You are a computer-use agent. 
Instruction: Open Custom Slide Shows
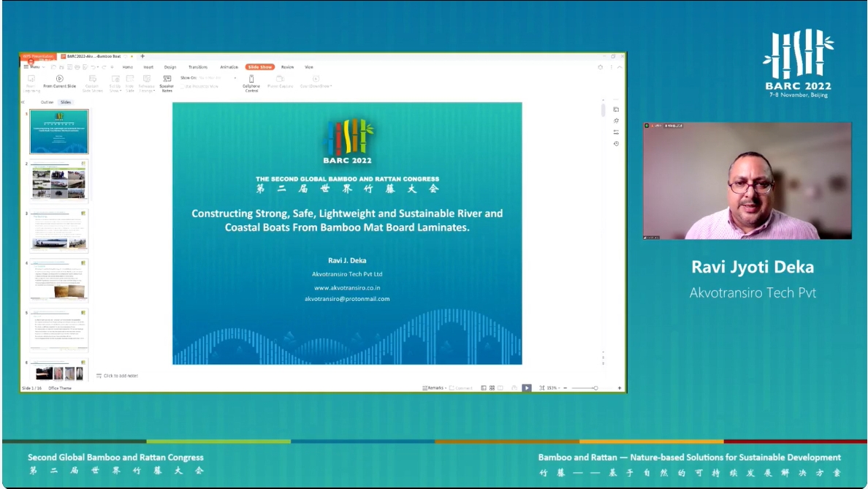(93, 83)
